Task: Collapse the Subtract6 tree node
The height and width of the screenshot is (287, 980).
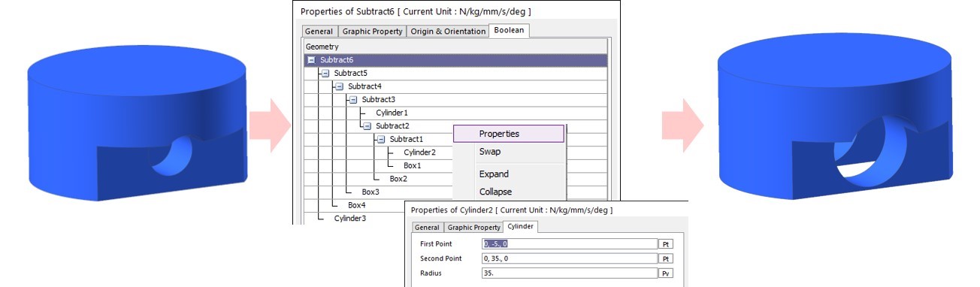Action: [x=311, y=60]
